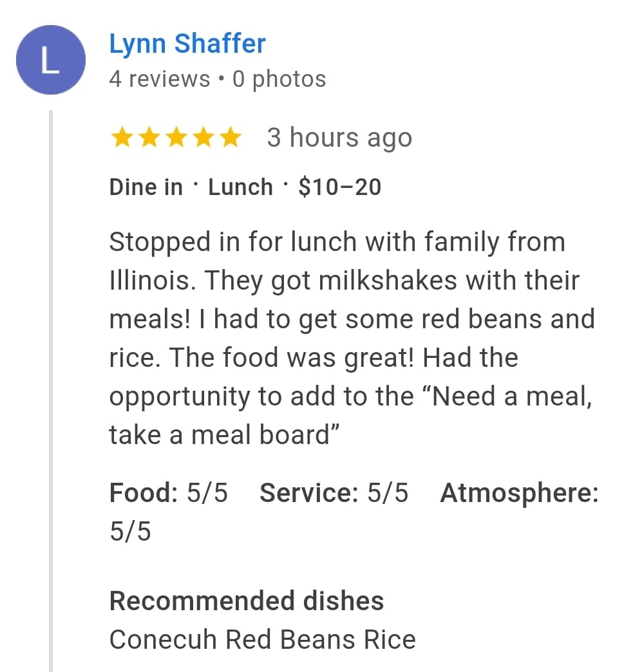Tap the '$10–20' price range tag
The height and width of the screenshot is (672, 624).
339,187
